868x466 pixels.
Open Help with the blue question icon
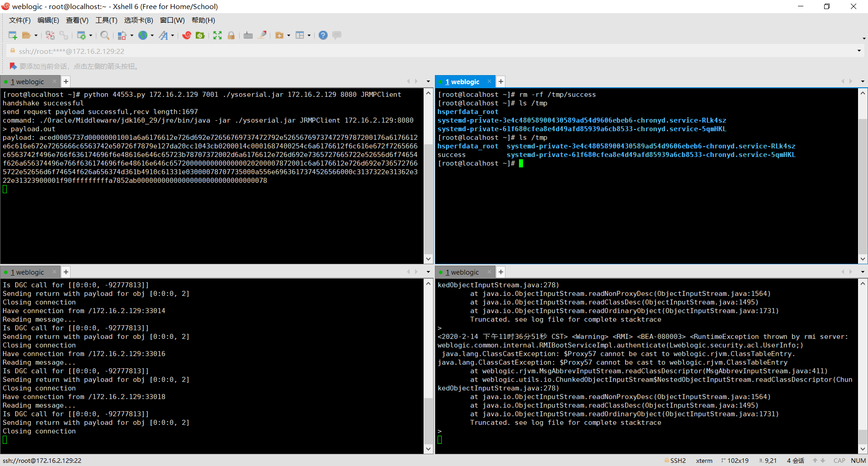coord(323,35)
